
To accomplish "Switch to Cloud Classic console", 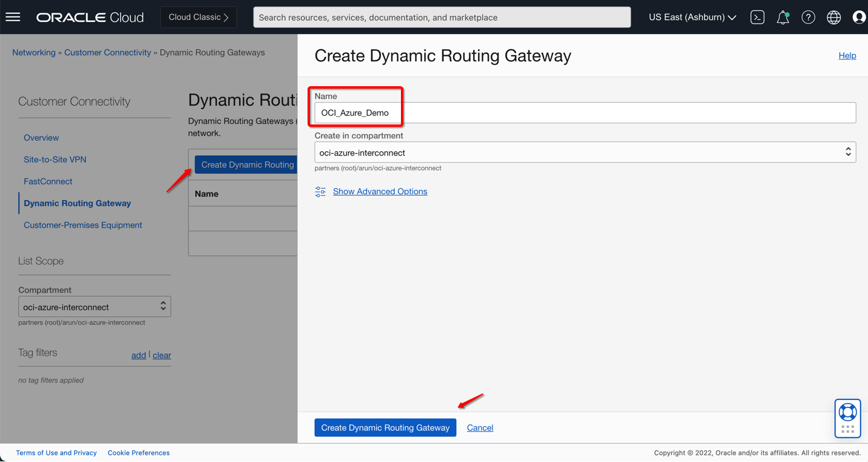I will click(x=198, y=17).
